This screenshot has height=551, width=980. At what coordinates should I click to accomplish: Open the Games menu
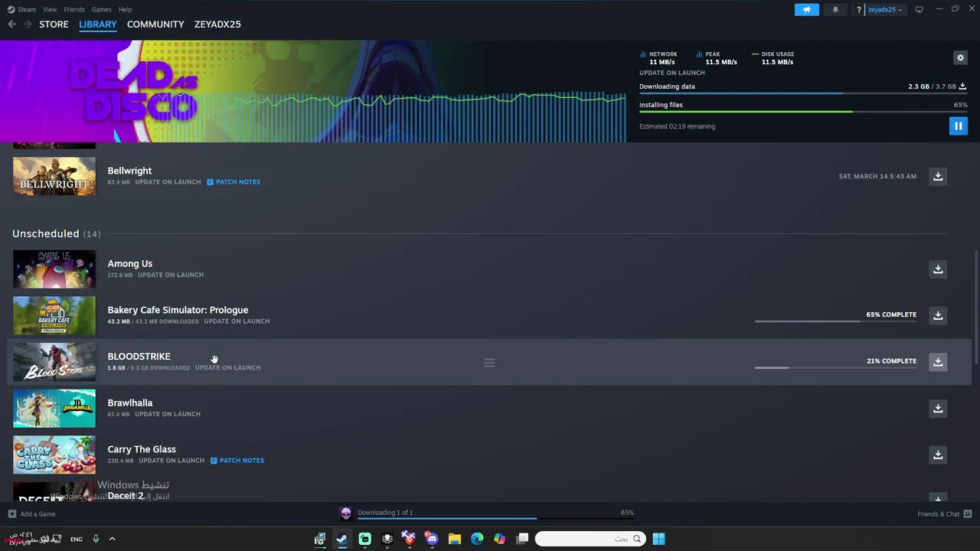coord(101,9)
